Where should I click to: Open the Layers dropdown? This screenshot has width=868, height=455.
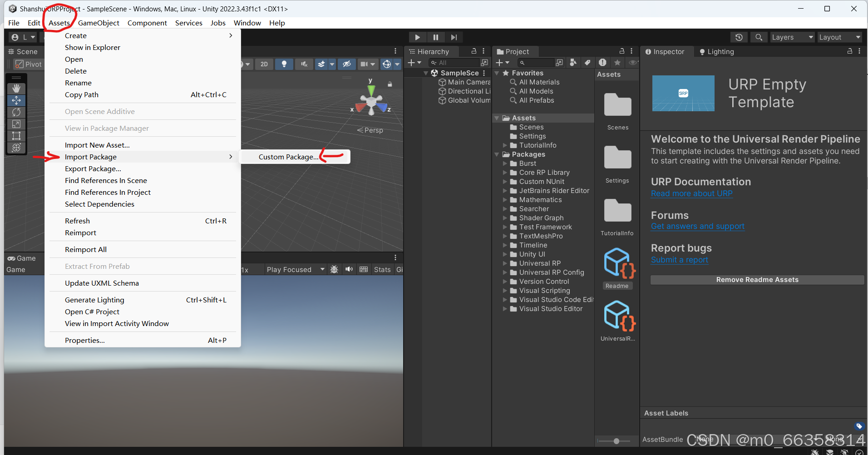coord(792,37)
